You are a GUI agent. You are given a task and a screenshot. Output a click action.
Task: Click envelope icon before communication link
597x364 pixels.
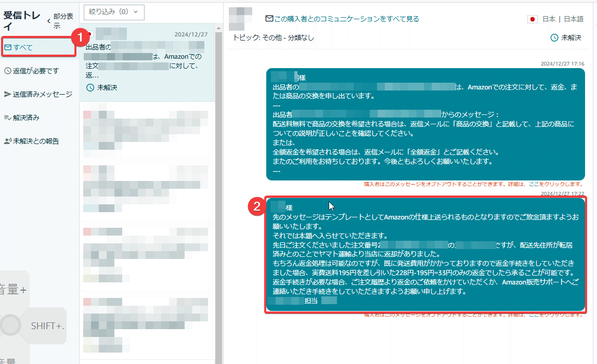pos(269,18)
